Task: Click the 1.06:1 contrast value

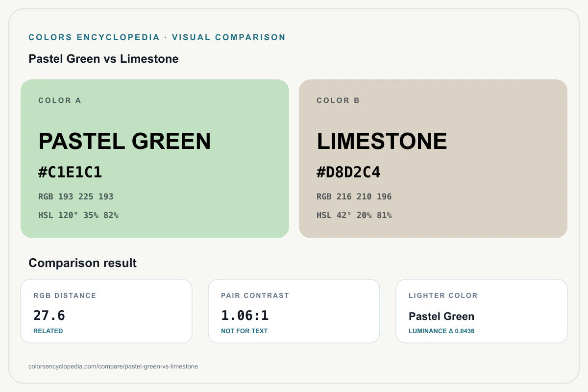Action: [x=245, y=315]
